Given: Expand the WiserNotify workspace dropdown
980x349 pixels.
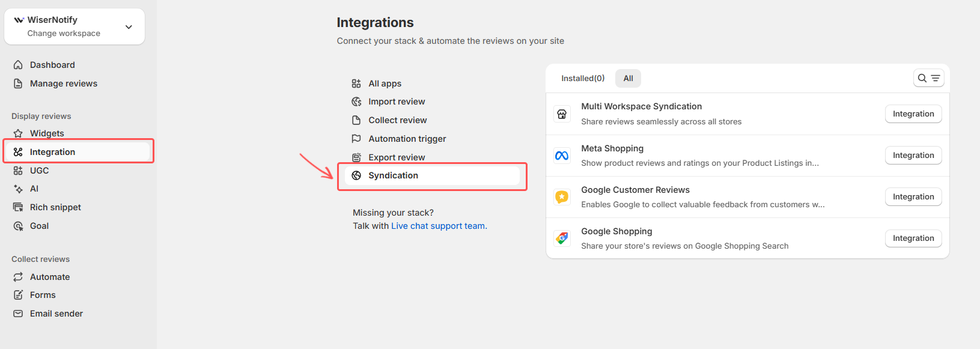Looking at the screenshot, I should (128, 27).
